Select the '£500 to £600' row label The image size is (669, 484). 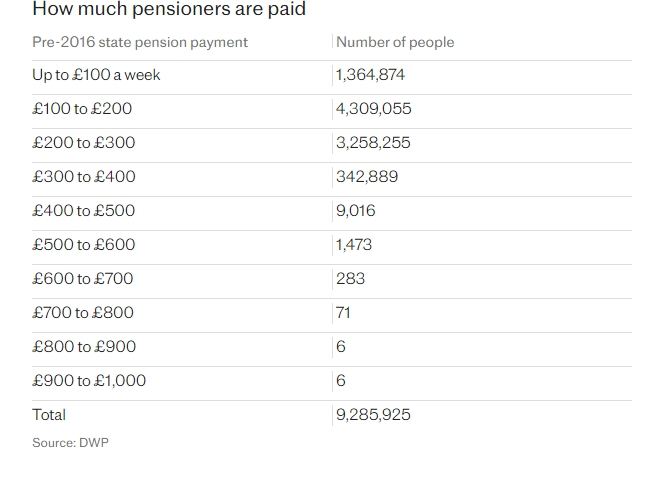point(84,245)
